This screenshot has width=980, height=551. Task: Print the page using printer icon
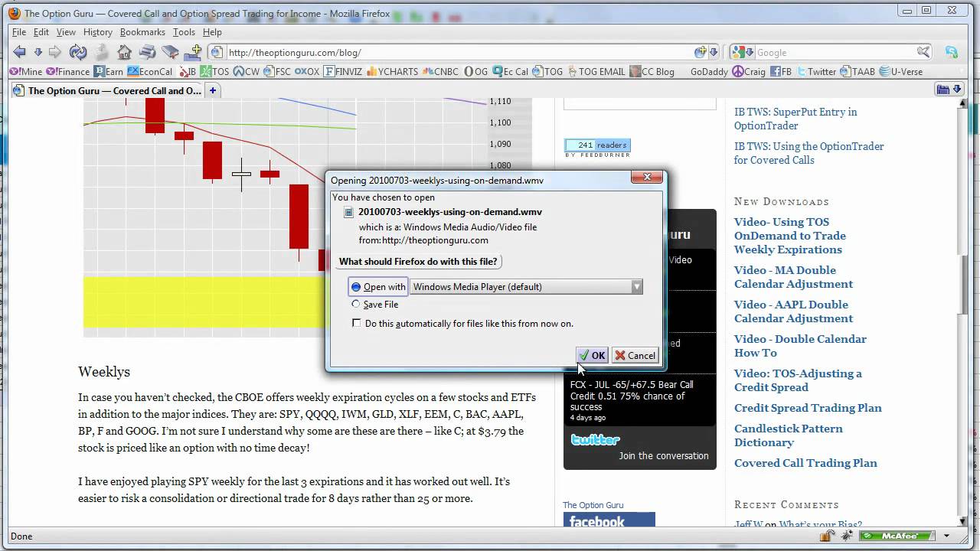click(x=147, y=52)
